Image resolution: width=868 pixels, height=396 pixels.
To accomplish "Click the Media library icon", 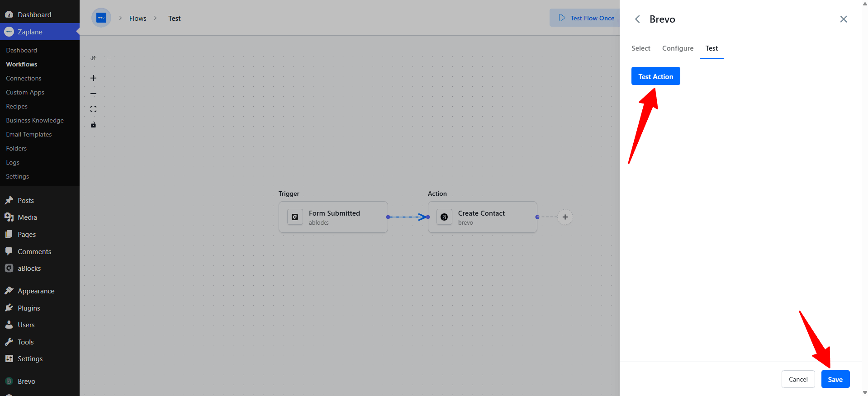I will coord(9,217).
